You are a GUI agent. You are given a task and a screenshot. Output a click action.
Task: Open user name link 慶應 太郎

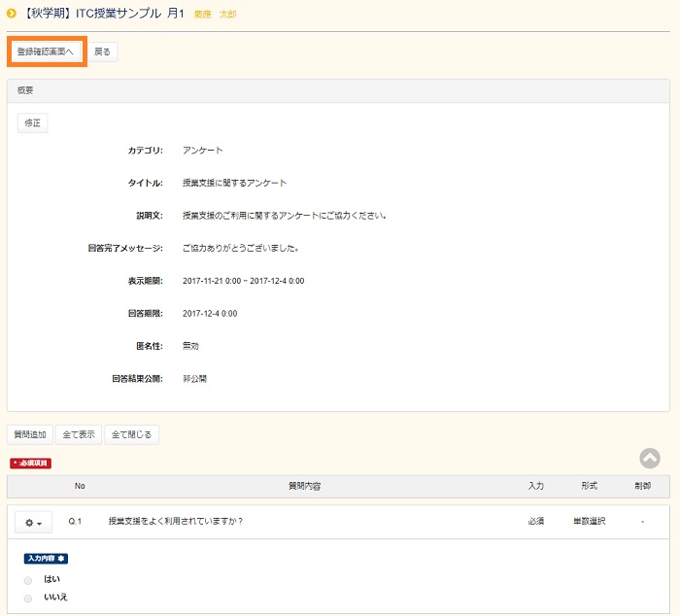215,15
